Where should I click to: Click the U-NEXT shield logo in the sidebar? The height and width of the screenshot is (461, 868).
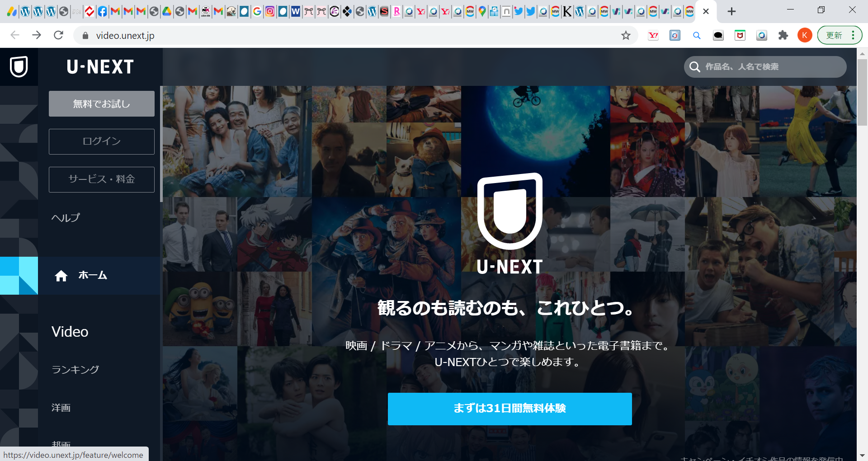[19, 67]
